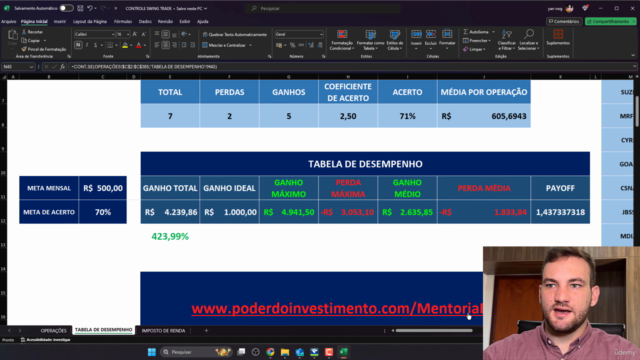Open the Limpar clear menu
640x360 pixels.
[x=474, y=49]
